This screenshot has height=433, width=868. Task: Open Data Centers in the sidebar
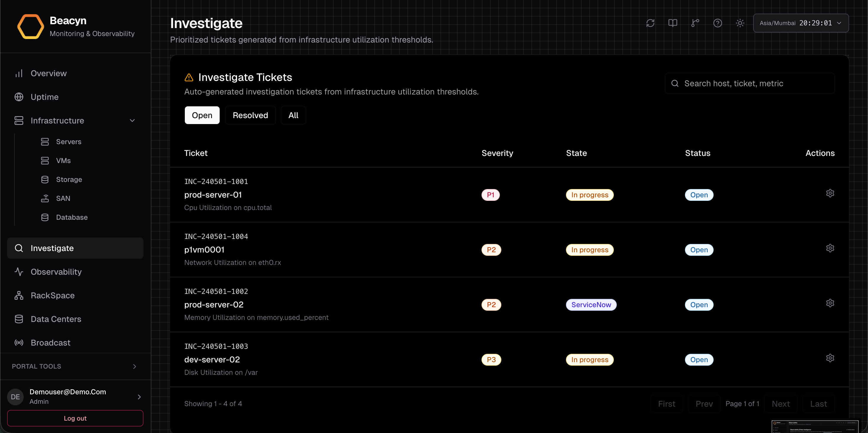(x=75, y=319)
